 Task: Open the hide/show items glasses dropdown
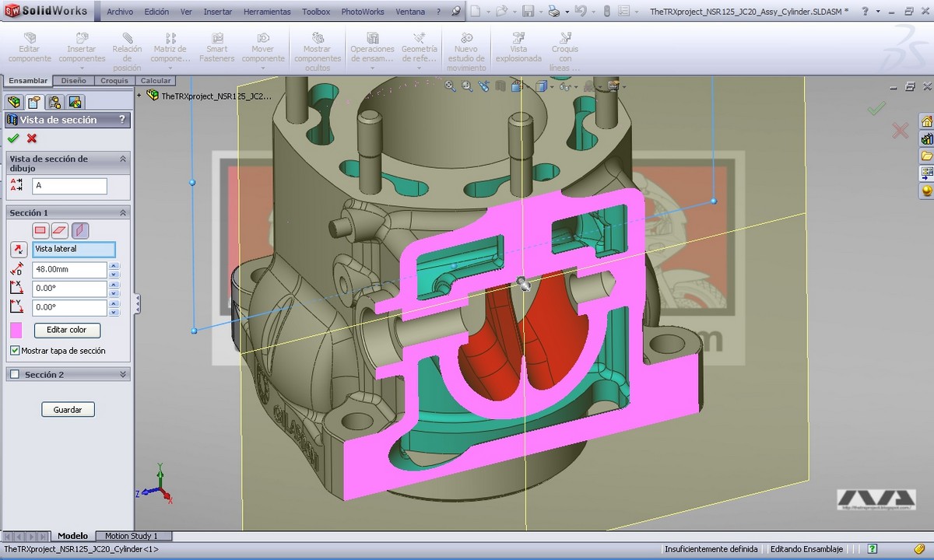click(x=574, y=87)
